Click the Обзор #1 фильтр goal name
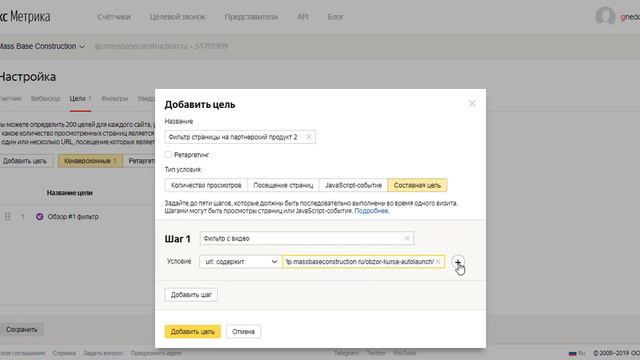The image size is (640, 360). click(x=73, y=217)
